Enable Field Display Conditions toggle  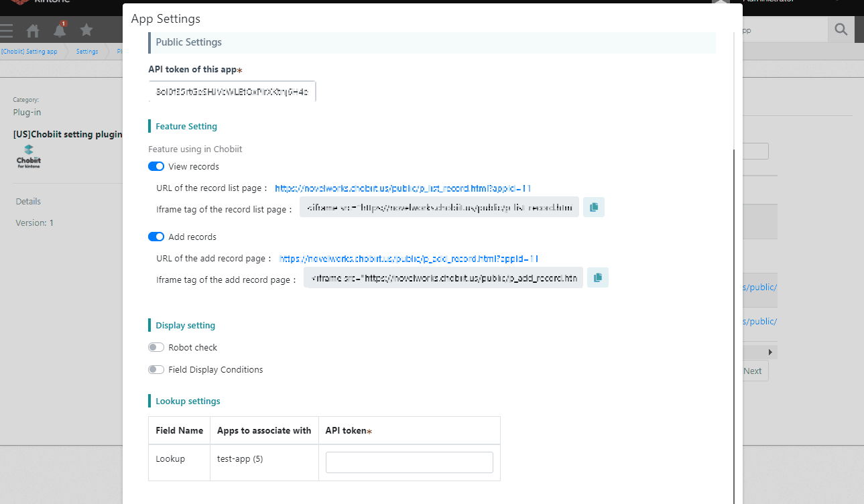point(156,369)
